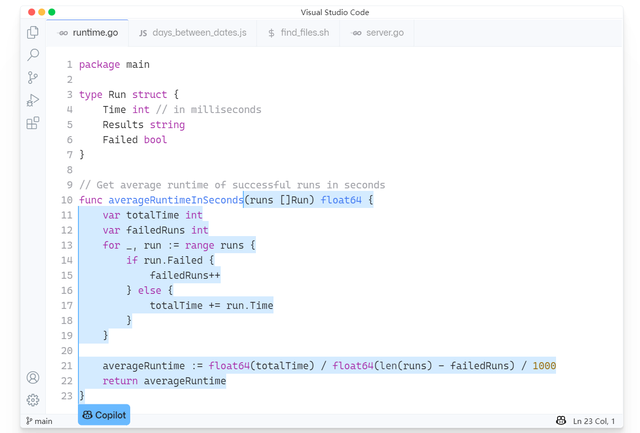Click 'float64' return type on line 10
The image size is (640, 433).
pos(341,200)
